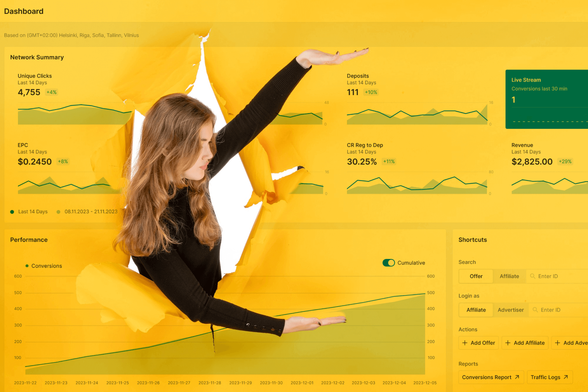The image size is (588, 392).
Task: Click the Add Affiliate button
Action: click(x=525, y=343)
